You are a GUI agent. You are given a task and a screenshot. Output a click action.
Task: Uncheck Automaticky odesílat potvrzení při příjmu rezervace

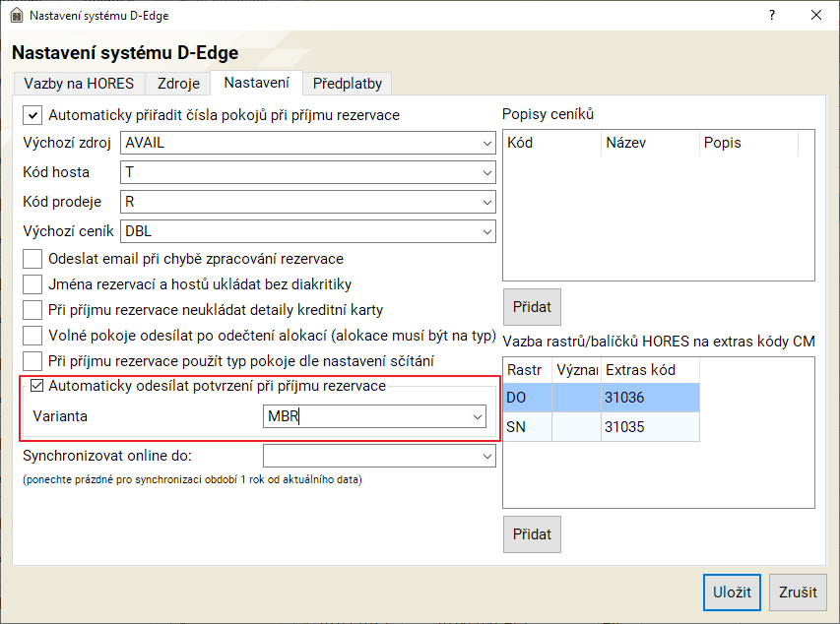[x=38, y=386]
